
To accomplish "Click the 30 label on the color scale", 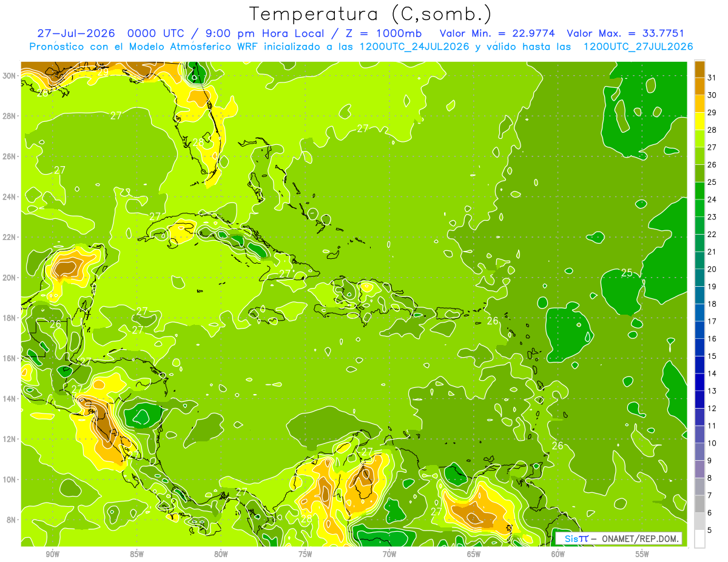I will (x=712, y=95).
